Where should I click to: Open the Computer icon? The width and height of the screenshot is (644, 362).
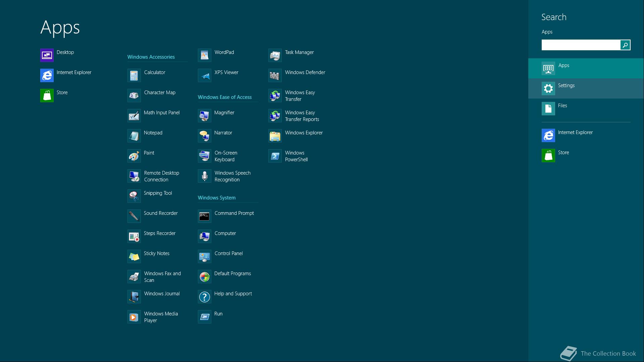click(205, 236)
